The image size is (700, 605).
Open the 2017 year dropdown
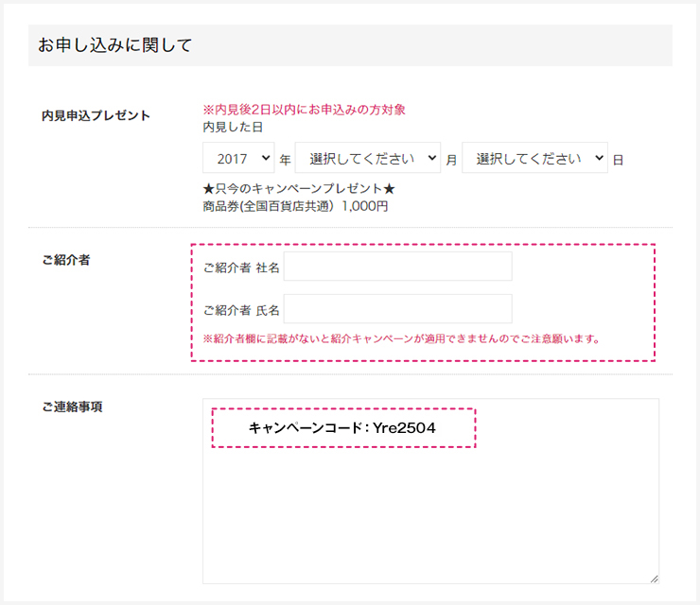pos(238,158)
